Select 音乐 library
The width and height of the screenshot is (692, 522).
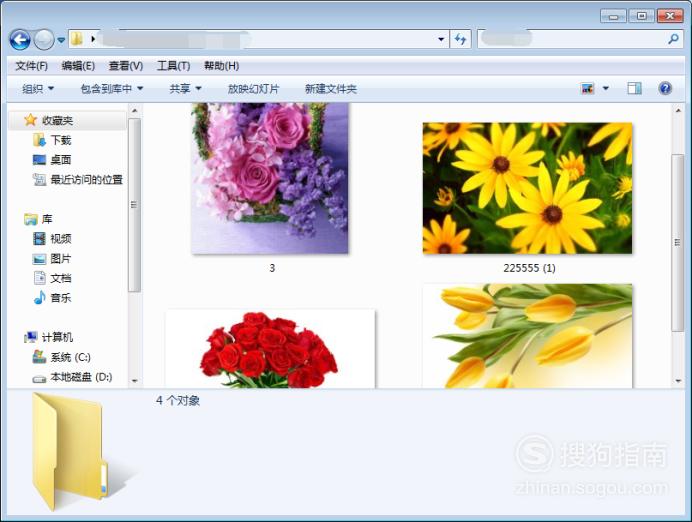pos(61,298)
